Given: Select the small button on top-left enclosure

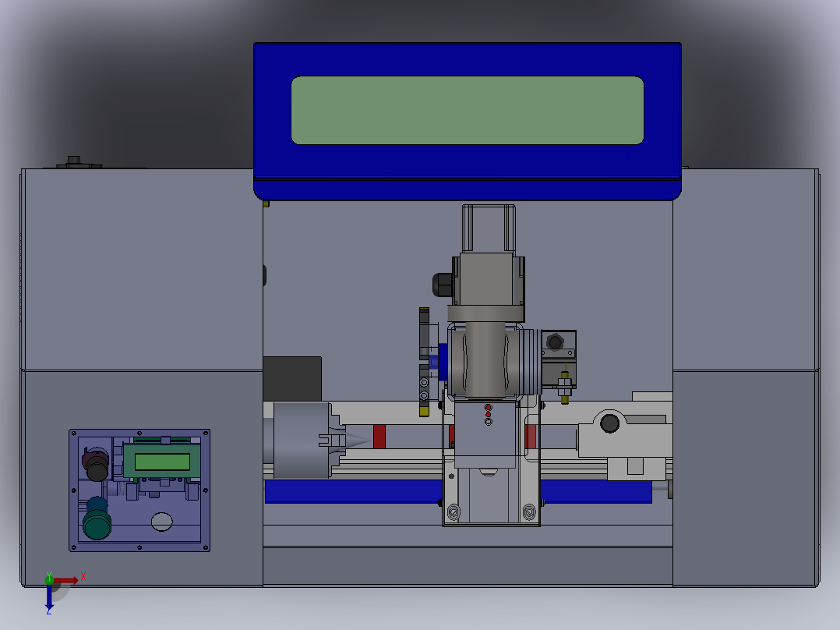Looking at the screenshot, I should (73, 161).
